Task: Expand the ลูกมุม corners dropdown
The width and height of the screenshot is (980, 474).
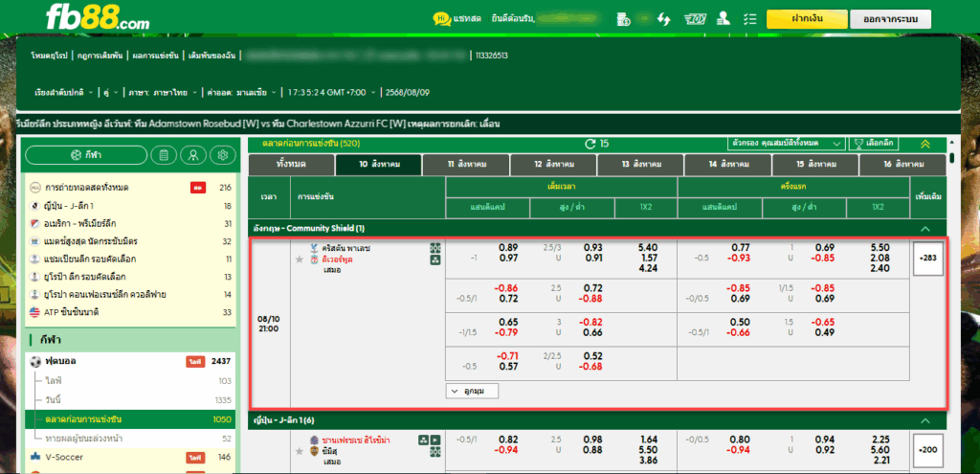Action: tap(473, 392)
